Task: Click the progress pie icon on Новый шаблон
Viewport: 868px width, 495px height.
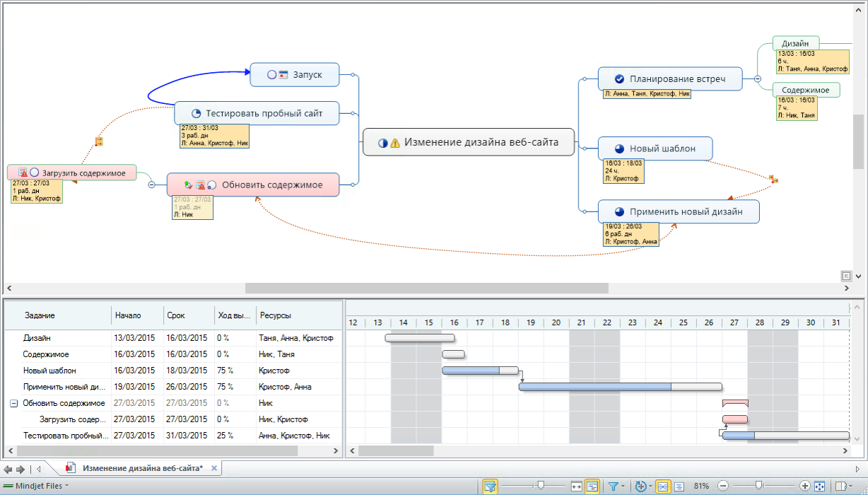Action: pyautogui.click(x=619, y=148)
